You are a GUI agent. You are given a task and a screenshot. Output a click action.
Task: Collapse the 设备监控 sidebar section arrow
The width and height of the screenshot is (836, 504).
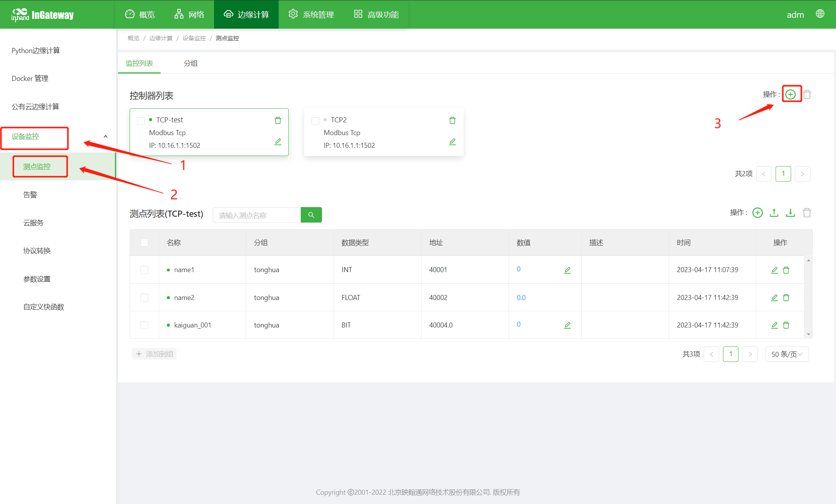106,137
